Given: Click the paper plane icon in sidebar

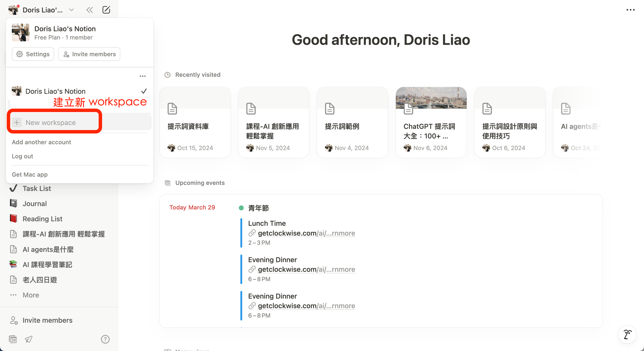Looking at the screenshot, I should (x=29, y=339).
